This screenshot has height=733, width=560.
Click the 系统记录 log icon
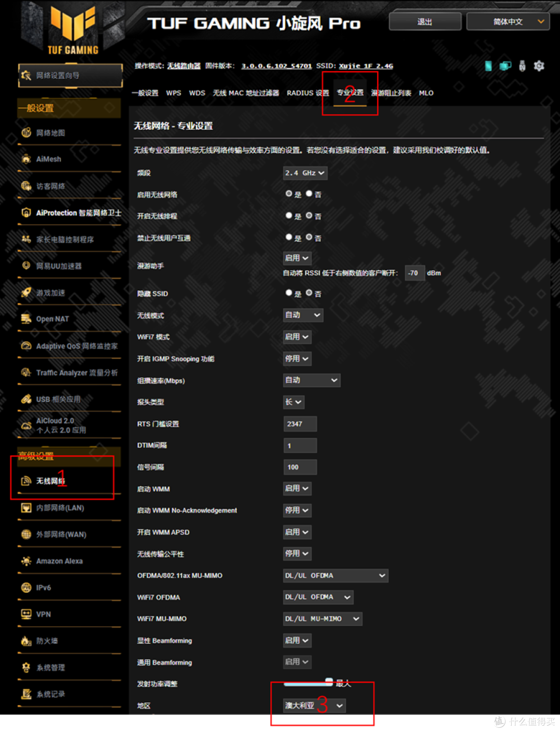[x=26, y=694]
